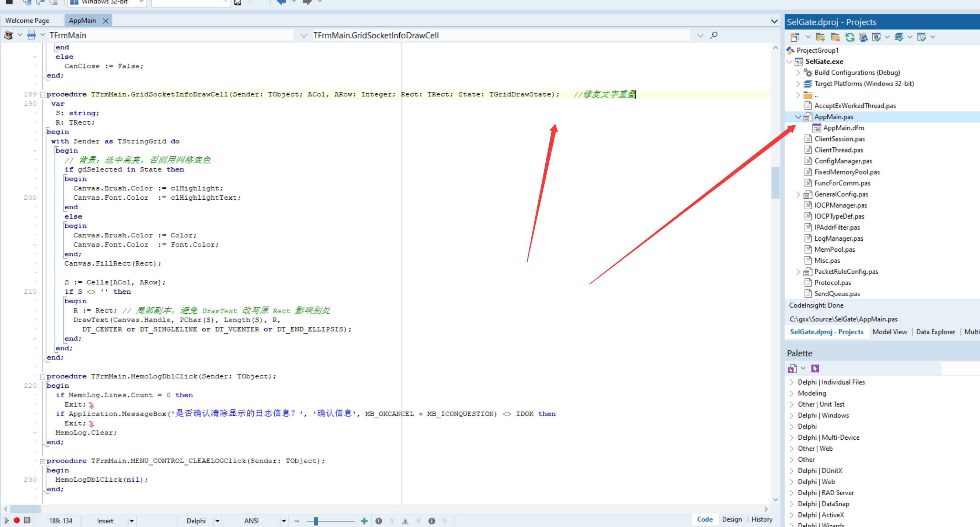Viewport: 980px width, 527px height.
Task: Click the blue sections icon beside TFrmMain
Action: tap(32, 35)
